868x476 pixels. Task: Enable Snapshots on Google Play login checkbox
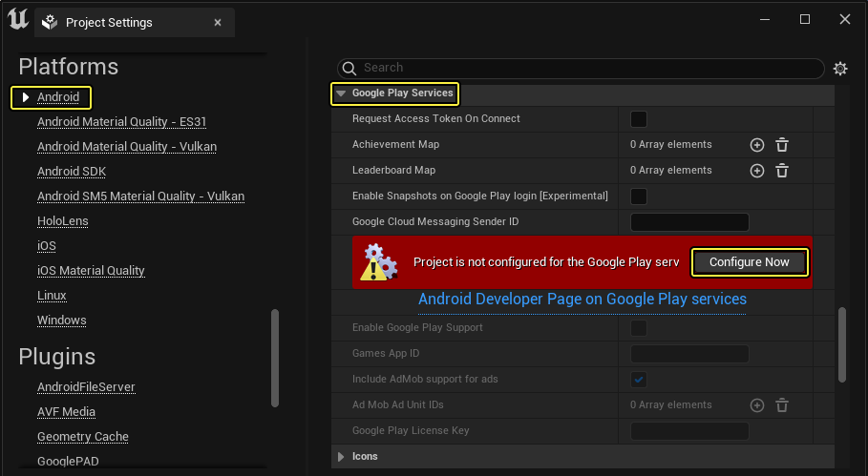pyautogui.click(x=638, y=197)
